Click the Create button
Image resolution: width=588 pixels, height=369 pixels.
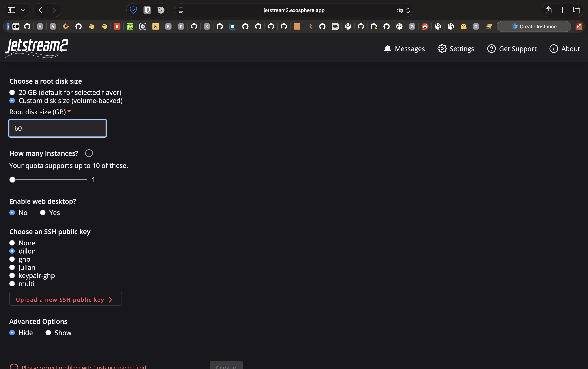coord(226,365)
